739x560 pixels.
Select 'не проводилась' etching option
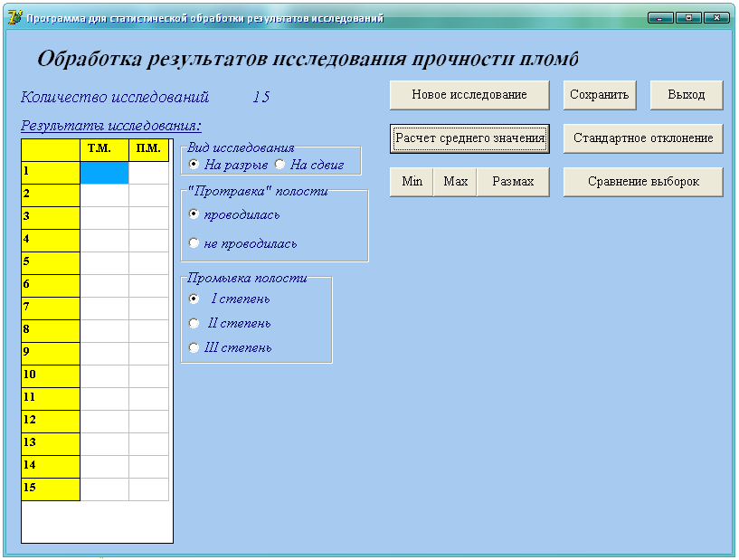194,243
